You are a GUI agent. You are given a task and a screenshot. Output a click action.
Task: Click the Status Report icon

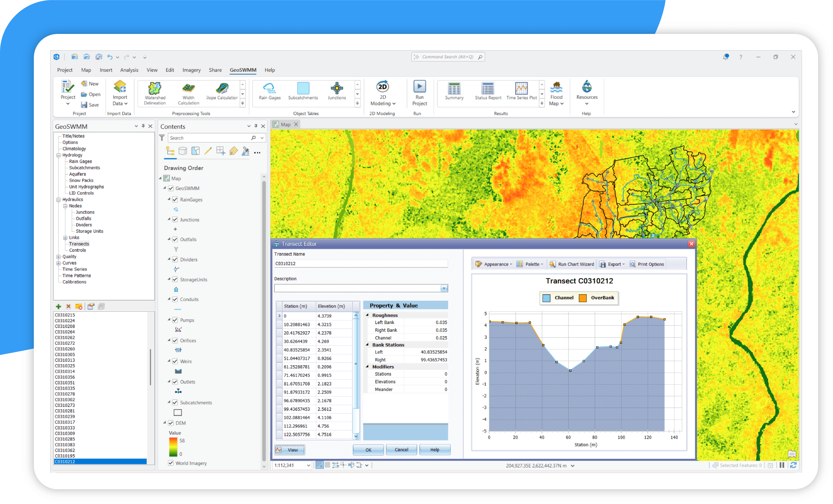[x=487, y=91]
